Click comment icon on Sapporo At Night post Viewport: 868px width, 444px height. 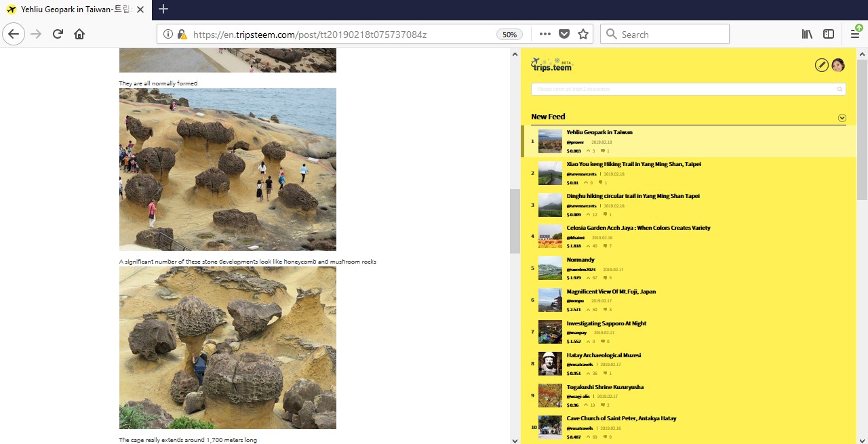604,342
